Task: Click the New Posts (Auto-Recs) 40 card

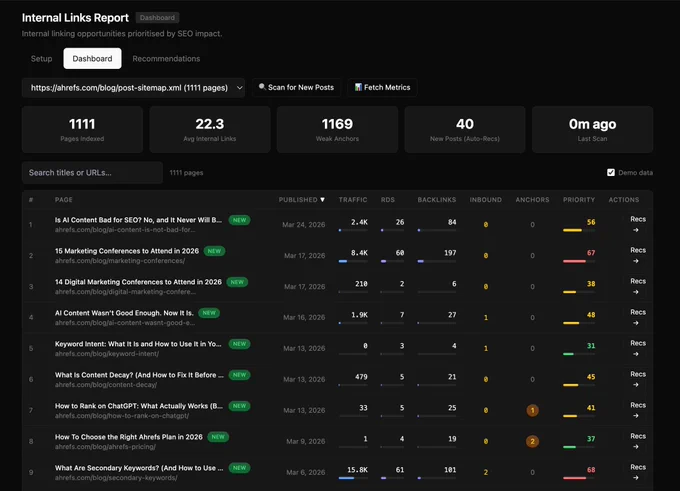Action: tap(465, 129)
